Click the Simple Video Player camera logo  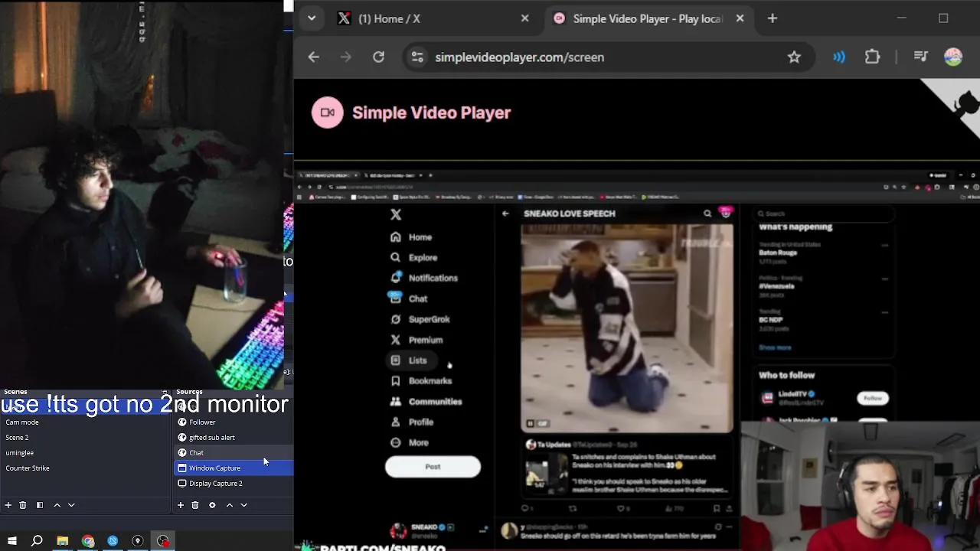(328, 112)
